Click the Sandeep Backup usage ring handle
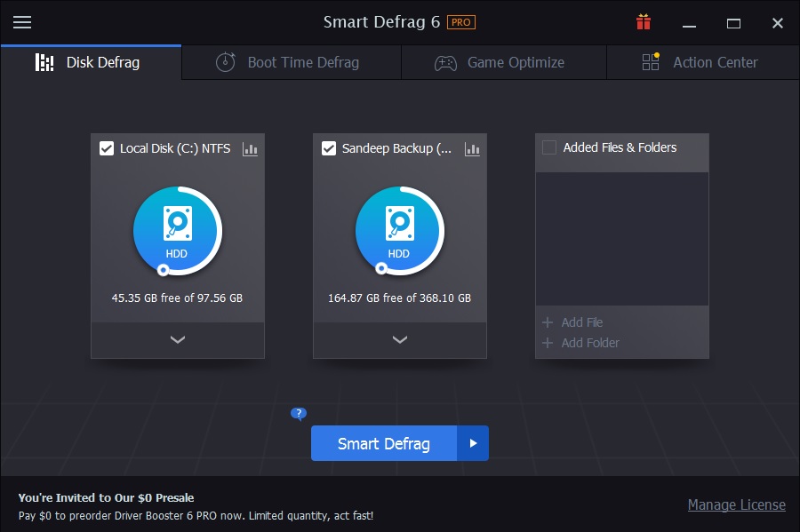800x532 pixels. pos(381,268)
